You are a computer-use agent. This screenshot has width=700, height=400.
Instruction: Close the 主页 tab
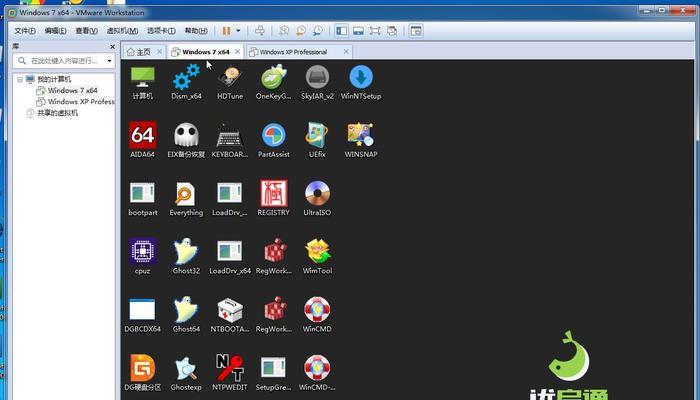coord(159,52)
